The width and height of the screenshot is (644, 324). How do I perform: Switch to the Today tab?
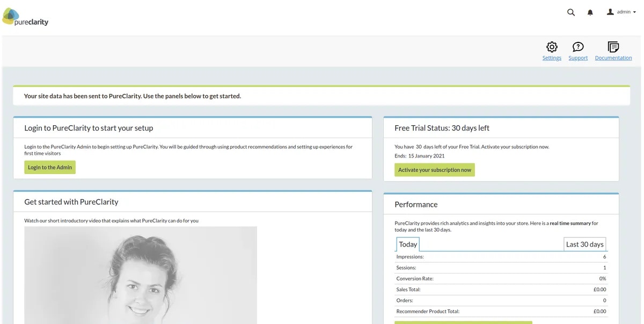tap(408, 244)
